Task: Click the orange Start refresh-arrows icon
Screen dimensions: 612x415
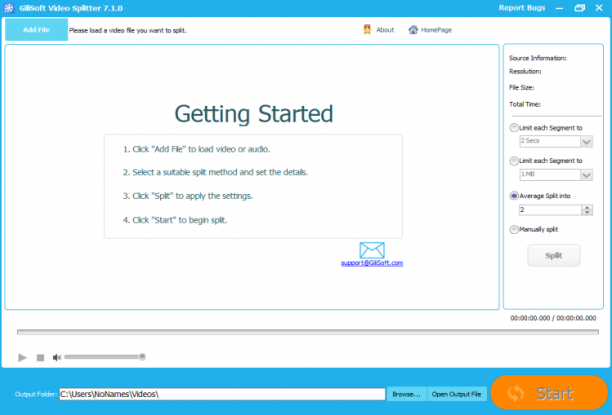Action: point(516,394)
